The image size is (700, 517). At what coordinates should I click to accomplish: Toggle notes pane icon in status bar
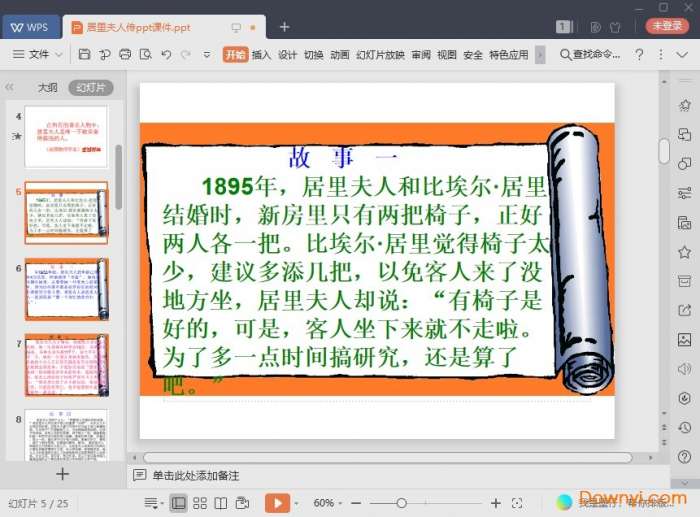(x=151, y=503)
